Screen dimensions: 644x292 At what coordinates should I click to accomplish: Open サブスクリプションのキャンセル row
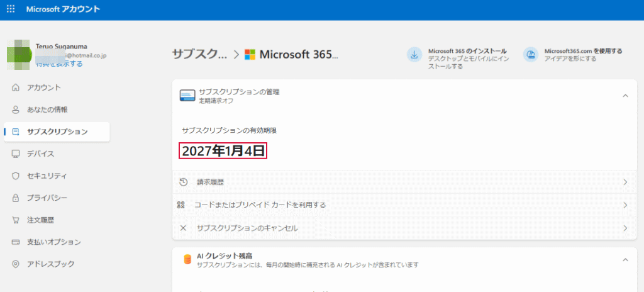click(404, 228)
